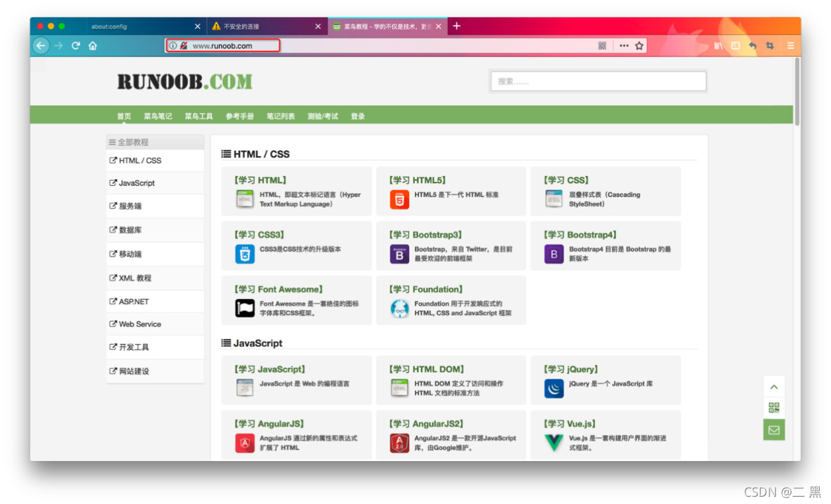The image size is (831, 504).
Task: Click the scroll-to-top chevron button
Action: (774, 387)
